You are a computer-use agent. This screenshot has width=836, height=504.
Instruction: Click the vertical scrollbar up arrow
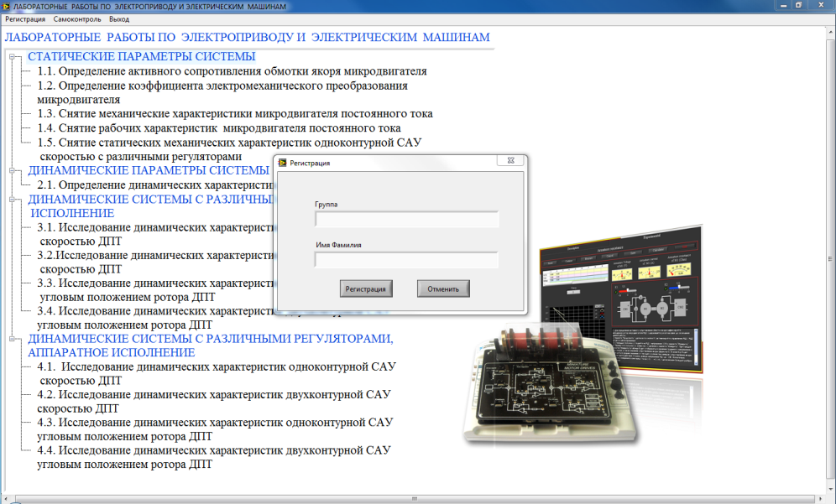point(831,31)
